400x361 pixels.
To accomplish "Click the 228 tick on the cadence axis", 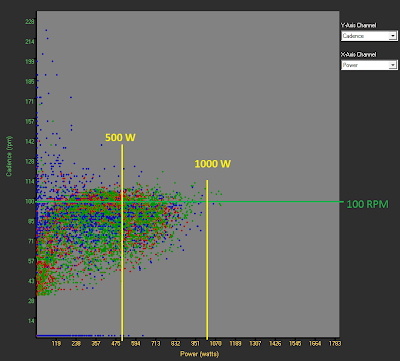I will (x=30, y=22).
